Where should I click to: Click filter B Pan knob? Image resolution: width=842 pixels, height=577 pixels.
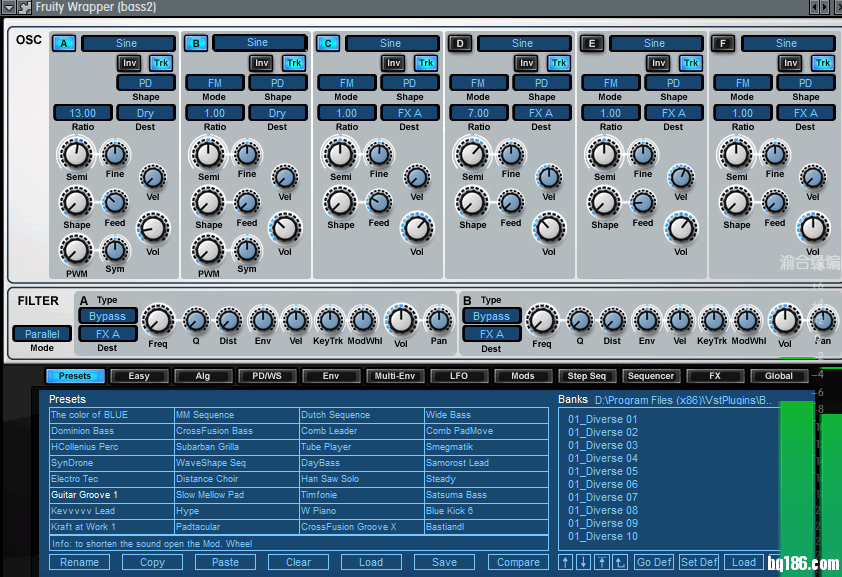(x=822, y=320)
